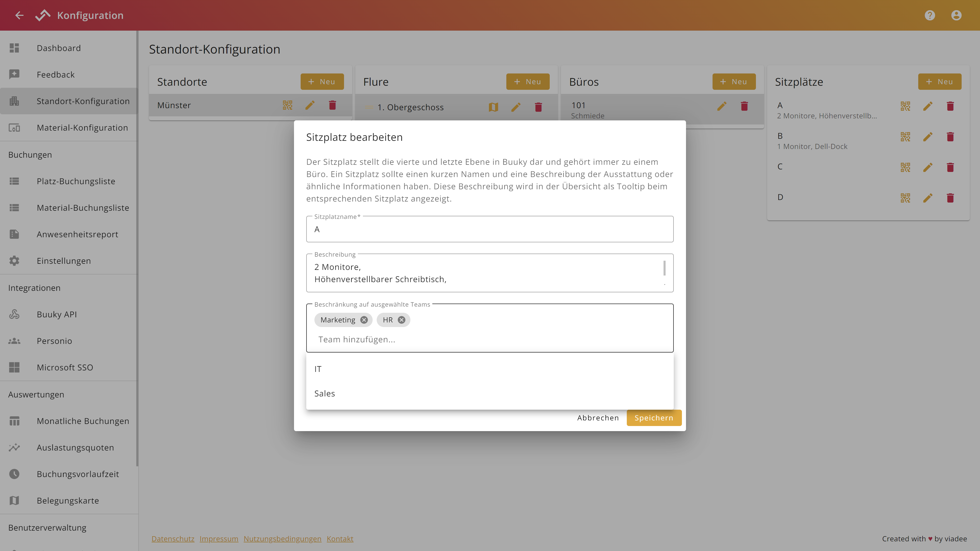Open Anwesenheitsreport in the sidebar

68,235
